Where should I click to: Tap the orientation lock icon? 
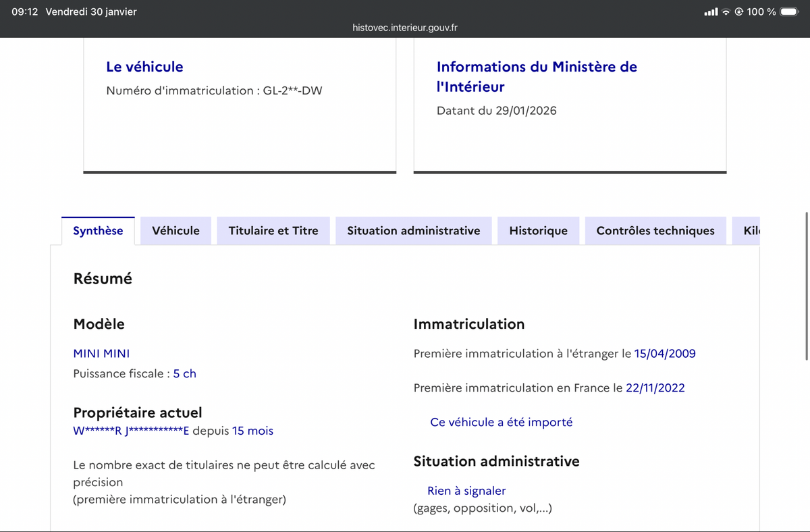[738, 12]
